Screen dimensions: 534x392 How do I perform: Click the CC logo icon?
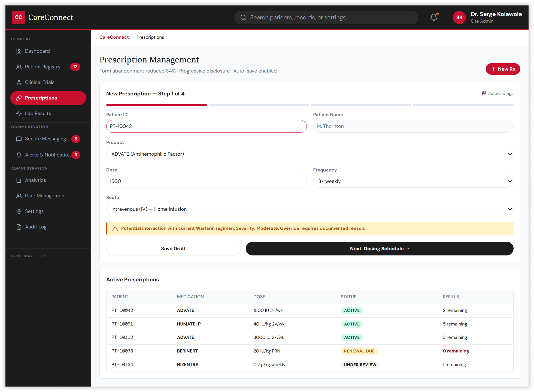tap(19, 17)
